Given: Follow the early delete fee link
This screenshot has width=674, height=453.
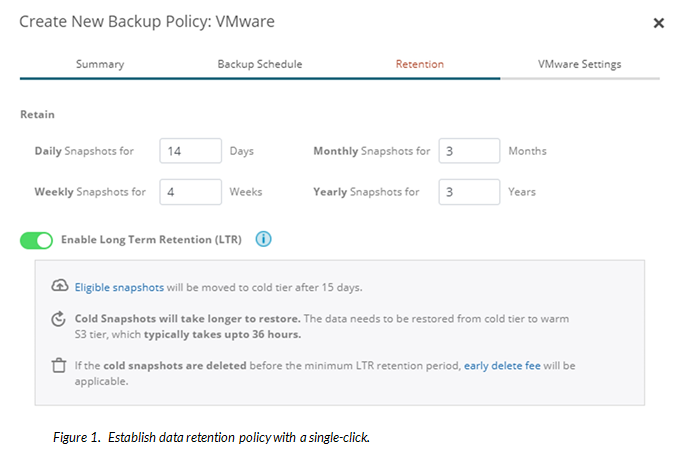Looking at the screenshot, I should click(502, 366).
